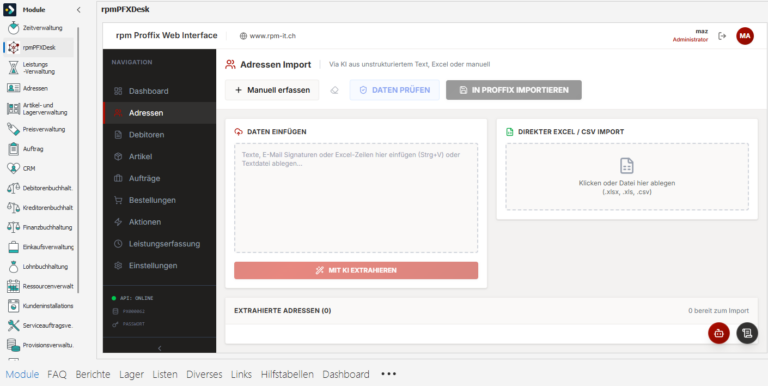Click the API: ONLINE status text
The width and height of the screenshot is (768, 386).
pyautogui.click(x=137, y=298)
